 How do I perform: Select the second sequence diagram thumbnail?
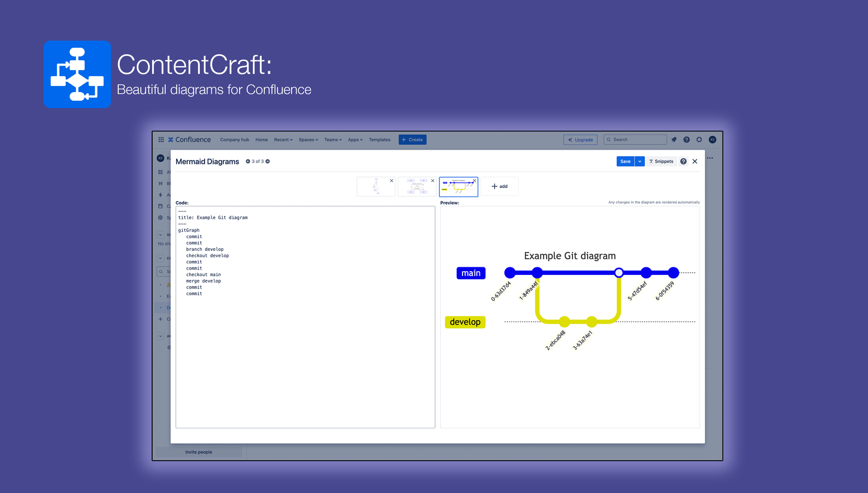tap(416, 187)
